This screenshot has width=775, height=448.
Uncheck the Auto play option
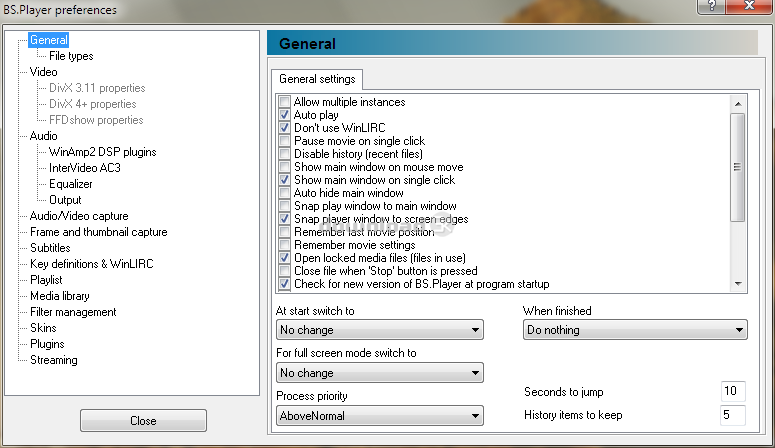284,115
